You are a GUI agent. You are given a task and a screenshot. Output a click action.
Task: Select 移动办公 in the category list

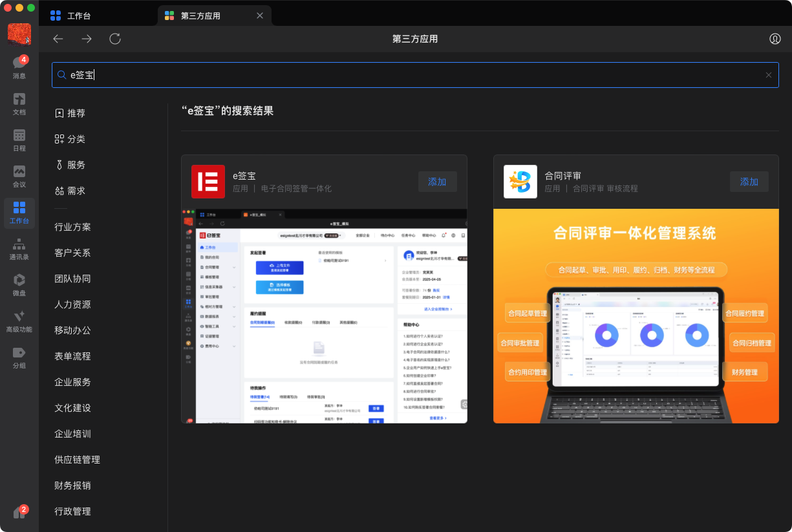tap(72, 330)
